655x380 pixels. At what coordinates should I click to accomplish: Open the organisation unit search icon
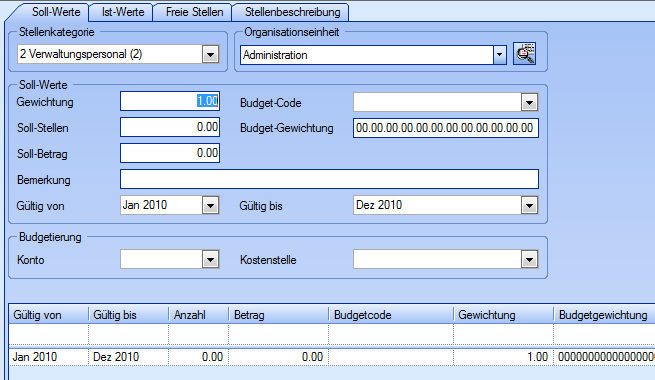click(524, 53)
